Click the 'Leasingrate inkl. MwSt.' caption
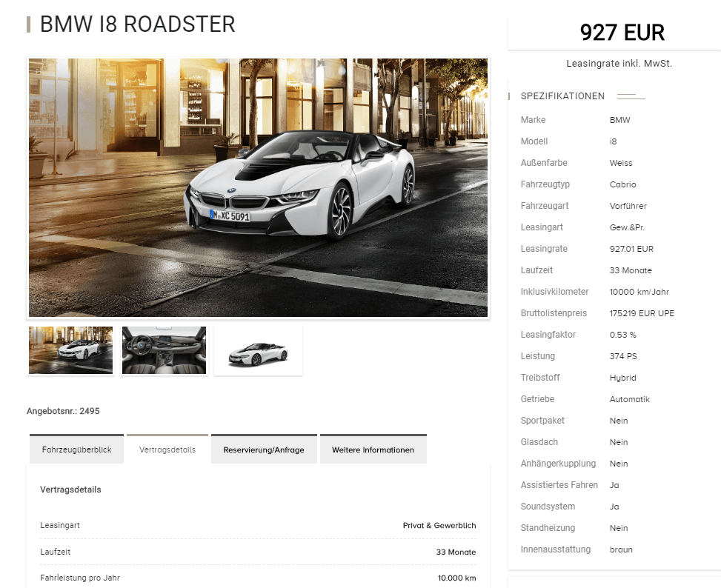This screenshot has width=721, height=588. click(x=619, y=64)
